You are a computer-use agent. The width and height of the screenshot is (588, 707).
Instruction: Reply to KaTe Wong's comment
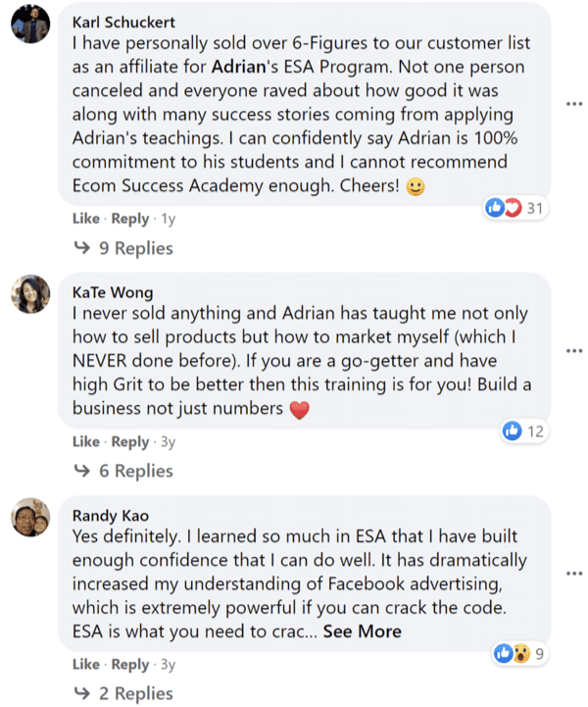[129, 442]
